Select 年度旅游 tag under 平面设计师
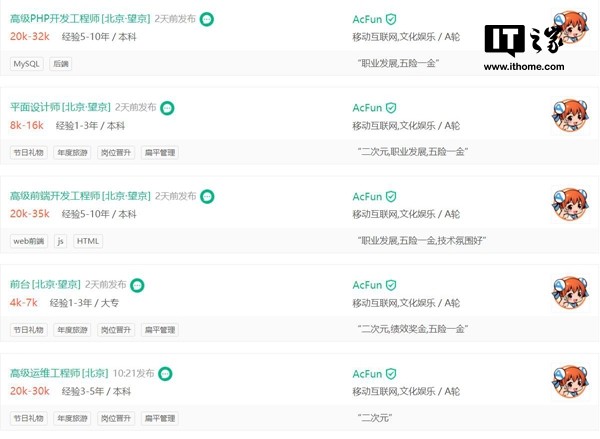The height and width of the screenshot is (439, 600). [x=72, y=153]
